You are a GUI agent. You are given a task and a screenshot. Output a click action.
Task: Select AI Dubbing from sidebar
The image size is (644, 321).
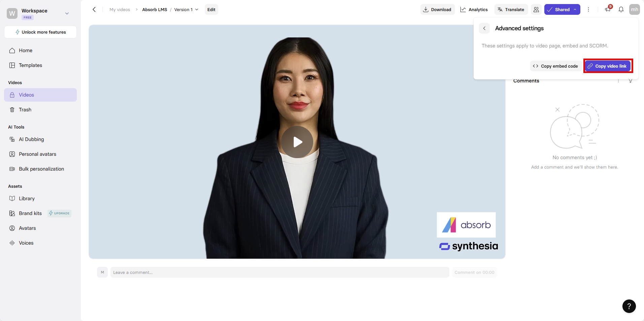31,139
